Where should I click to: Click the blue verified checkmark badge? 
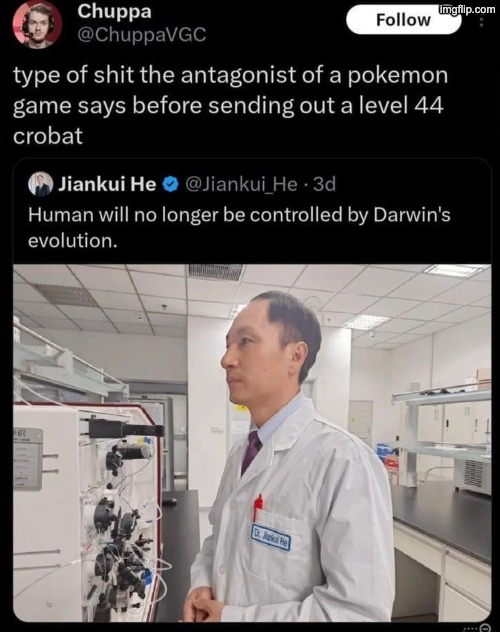pyautogui.click(x=170, y=184)
